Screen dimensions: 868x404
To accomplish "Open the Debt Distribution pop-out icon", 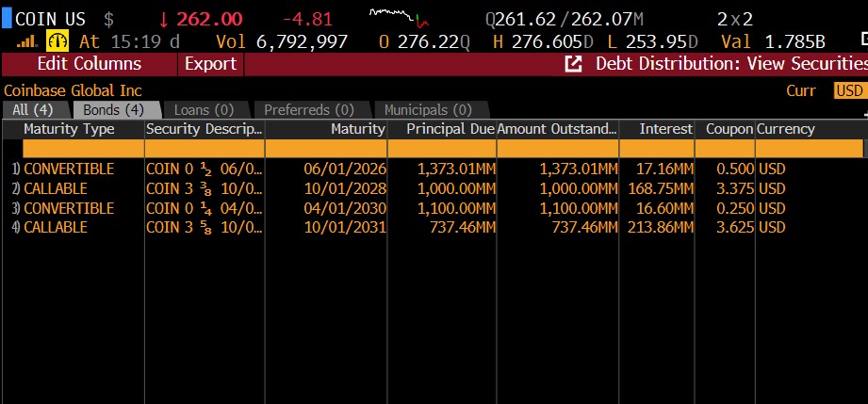I will [573, 64].
